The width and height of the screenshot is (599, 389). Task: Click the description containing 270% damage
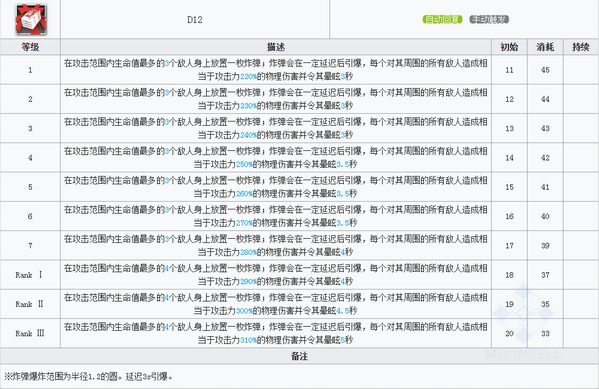coord(275,216)
